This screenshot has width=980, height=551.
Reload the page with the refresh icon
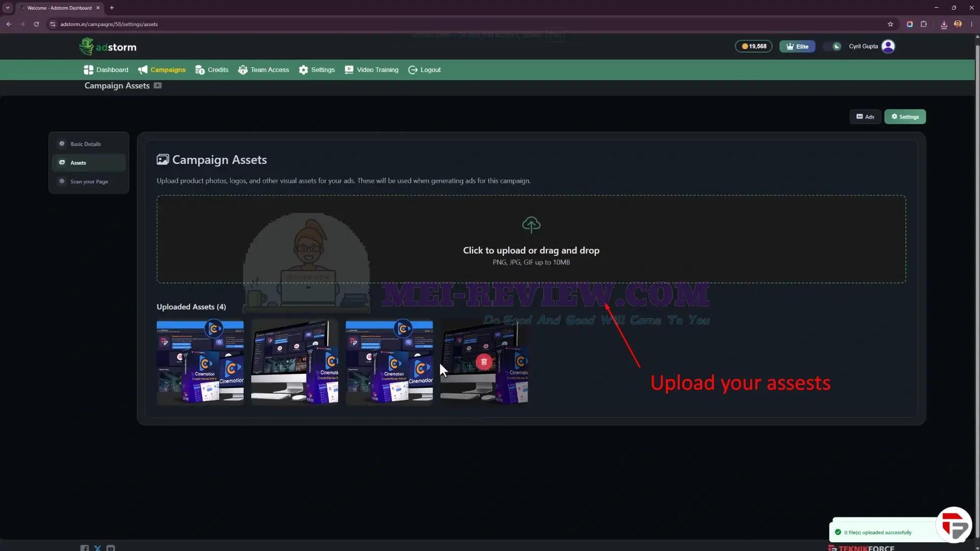tap(36, 24)
